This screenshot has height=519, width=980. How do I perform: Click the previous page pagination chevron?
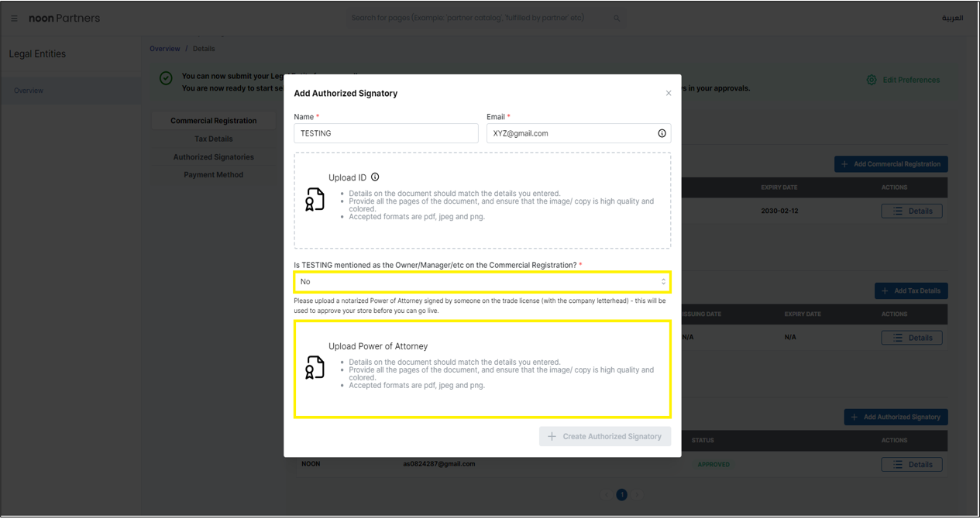click(607, 494)
